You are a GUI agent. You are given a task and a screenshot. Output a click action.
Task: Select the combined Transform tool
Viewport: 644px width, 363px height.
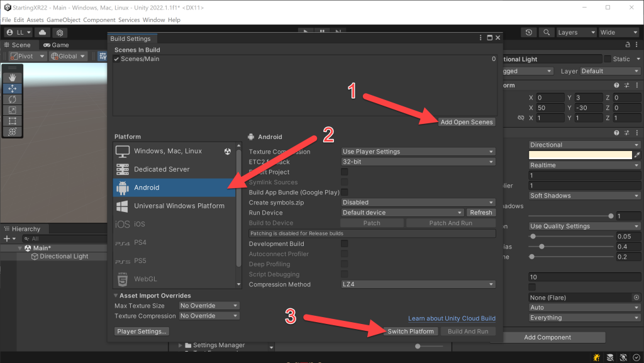pos(13,132)
